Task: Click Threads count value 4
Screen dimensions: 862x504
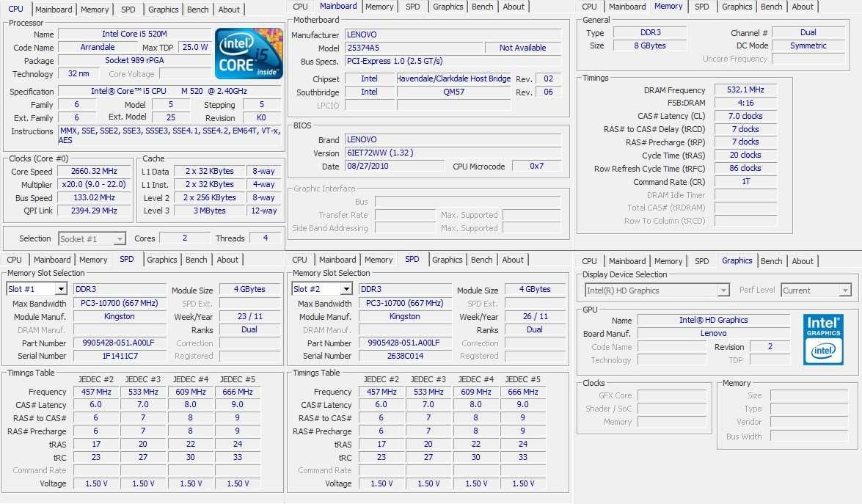Action: pyautogui.click(x=266, y=238)
